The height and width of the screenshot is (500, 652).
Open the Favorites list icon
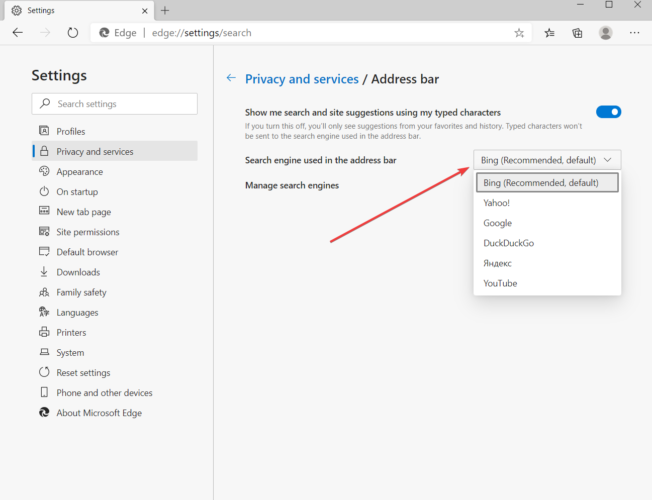549,33
